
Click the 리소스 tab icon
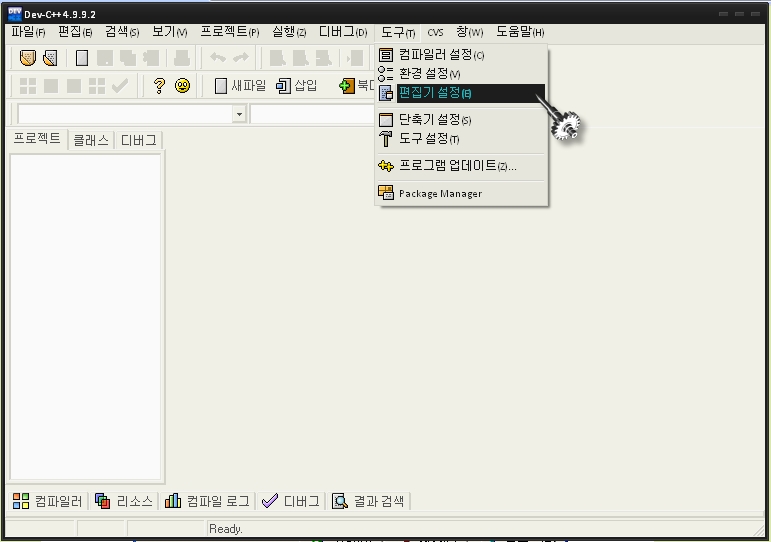[x=102, y=501]
